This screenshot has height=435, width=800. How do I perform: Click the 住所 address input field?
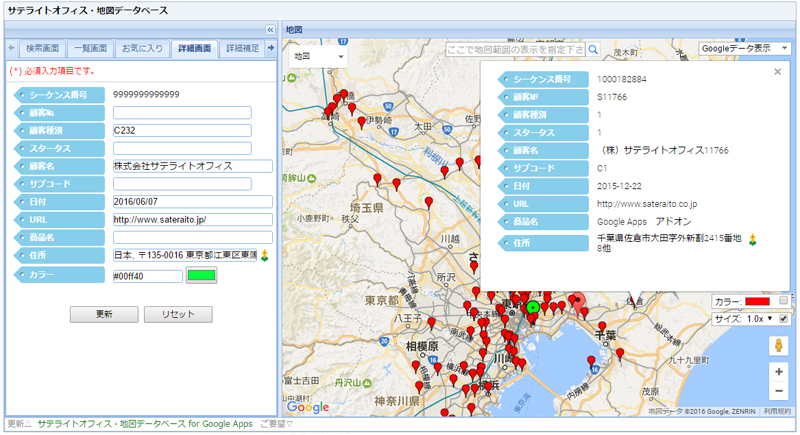[185, 255]
